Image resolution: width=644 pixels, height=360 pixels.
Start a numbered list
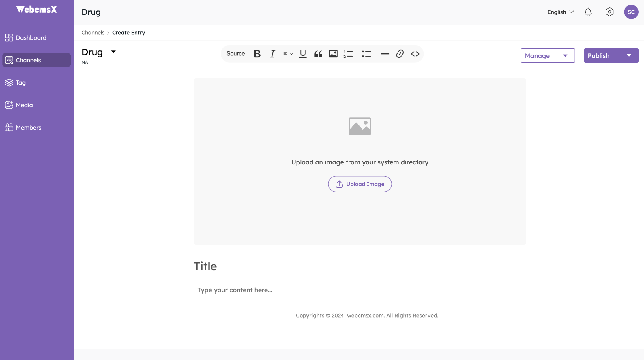(348, 54)
